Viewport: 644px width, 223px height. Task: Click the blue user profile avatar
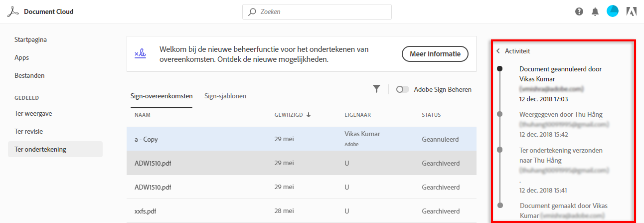(613, 11)
